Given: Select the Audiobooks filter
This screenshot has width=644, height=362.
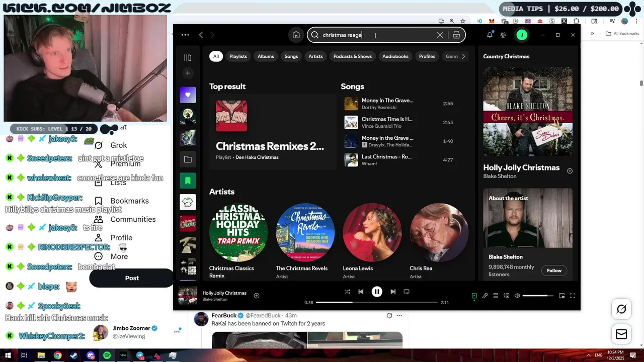Looking at the screenshot, I should click(x=395, y=56).
